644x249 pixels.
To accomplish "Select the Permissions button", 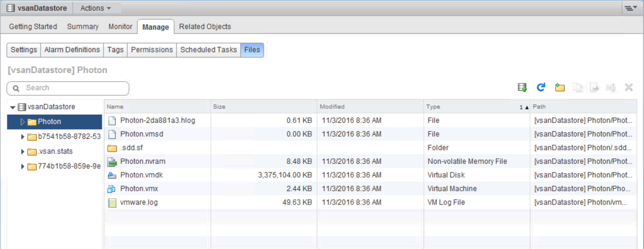I will 152,50.
